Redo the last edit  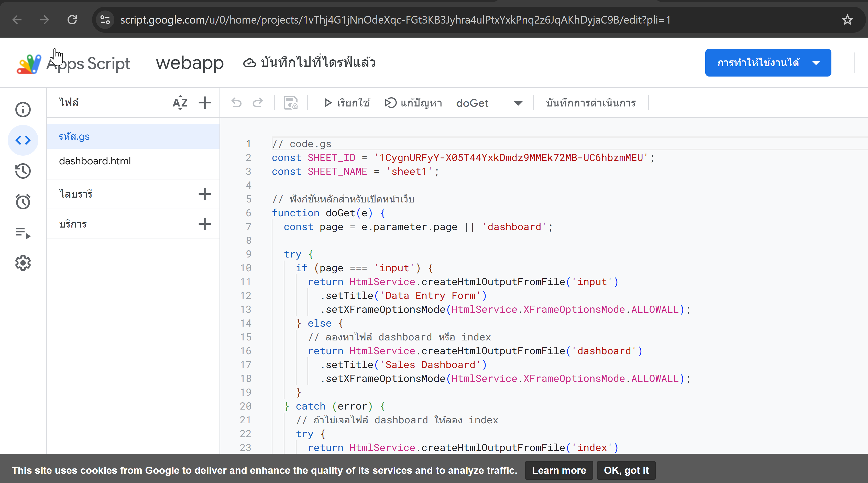pyautogui.click(x=258, y=103)
